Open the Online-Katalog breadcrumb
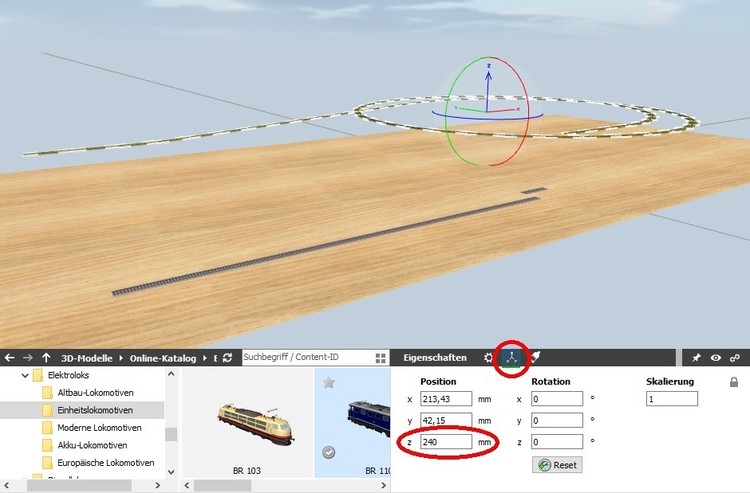This screenshot has height=493, width=750. [163, 358]
